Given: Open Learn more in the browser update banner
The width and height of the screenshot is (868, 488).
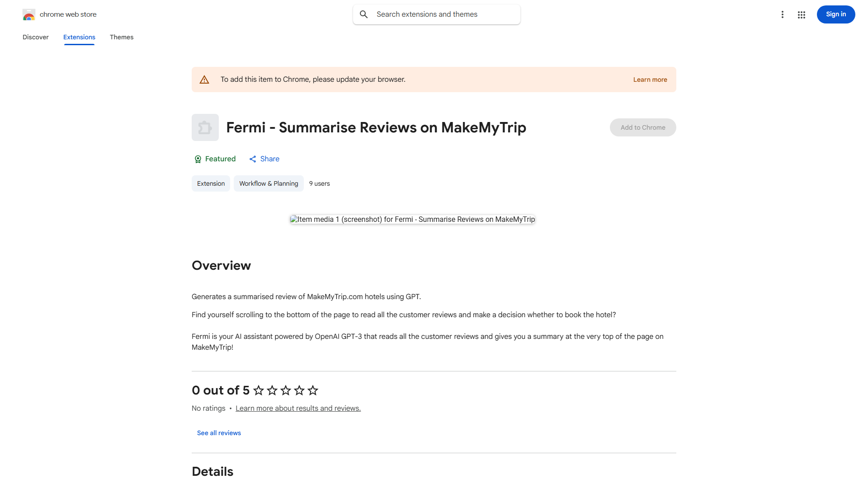Looking at the screenshot, I should [x=650, y=79].
